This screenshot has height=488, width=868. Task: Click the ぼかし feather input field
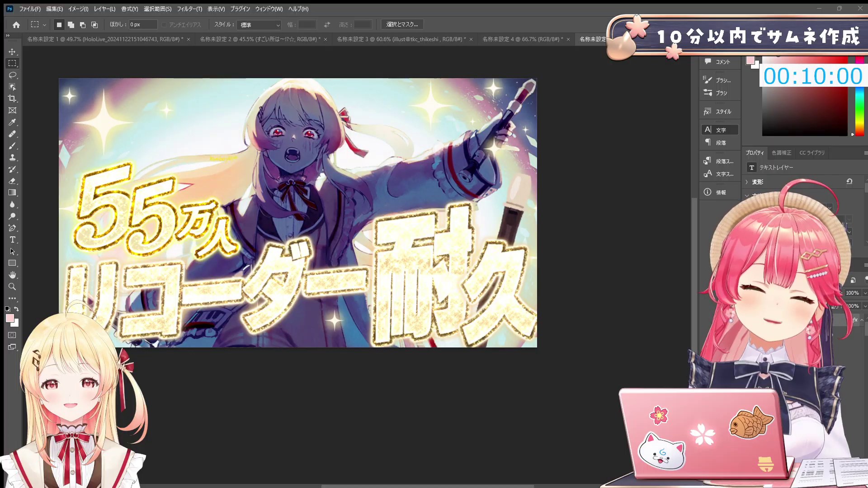pos(143,24)
